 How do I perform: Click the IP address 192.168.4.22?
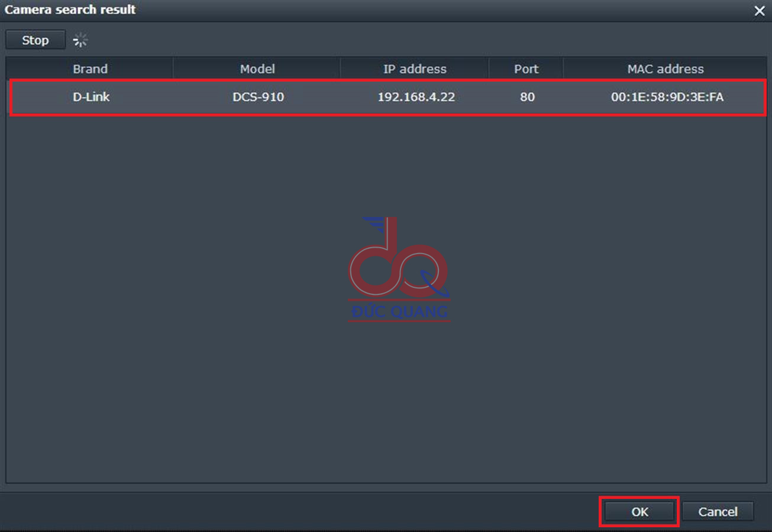click(x=416, y=97)
